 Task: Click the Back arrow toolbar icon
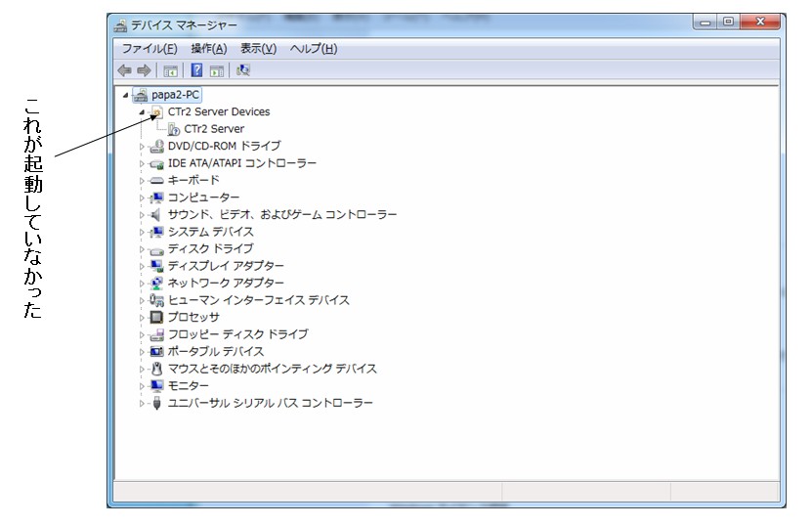pyautogui.click(x=124, y=70)
